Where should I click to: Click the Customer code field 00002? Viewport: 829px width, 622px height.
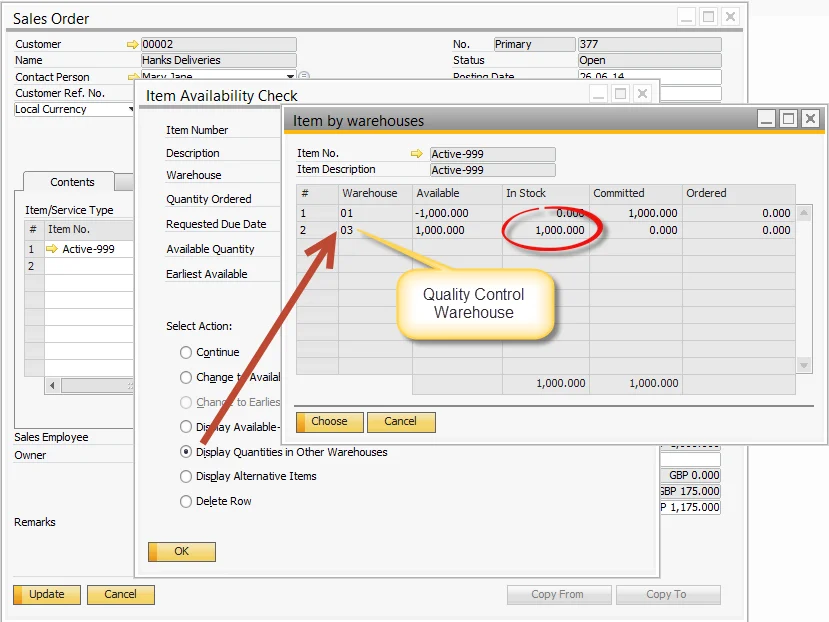219,44
